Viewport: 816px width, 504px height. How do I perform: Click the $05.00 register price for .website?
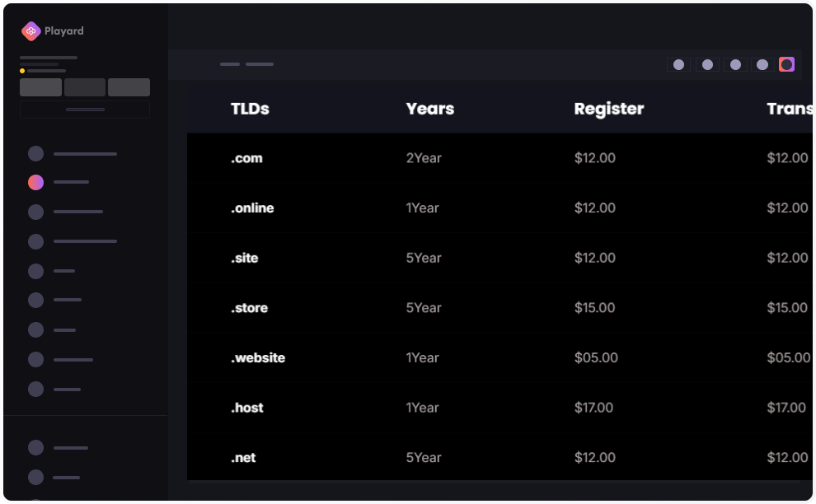(596, 358)
